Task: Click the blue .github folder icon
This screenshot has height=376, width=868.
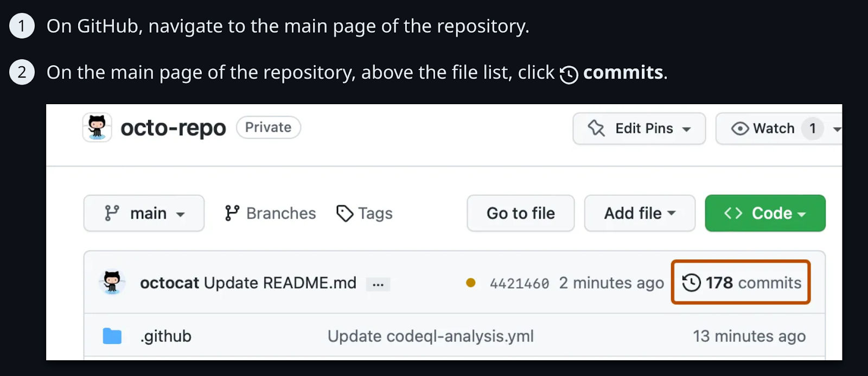Action: point(112,336)
